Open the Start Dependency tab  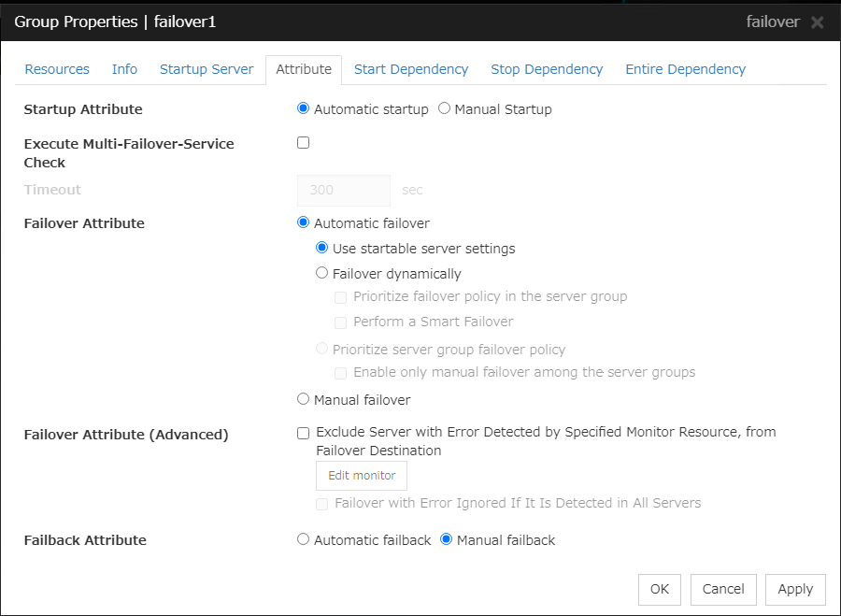[x=411, y=69]
